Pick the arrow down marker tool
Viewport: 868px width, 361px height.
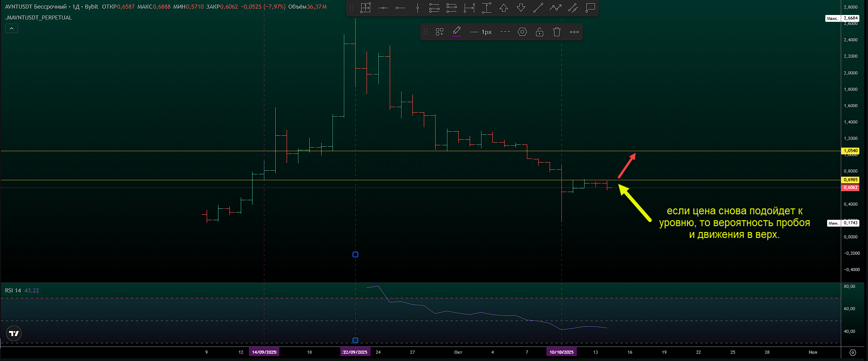click(521, 8)
